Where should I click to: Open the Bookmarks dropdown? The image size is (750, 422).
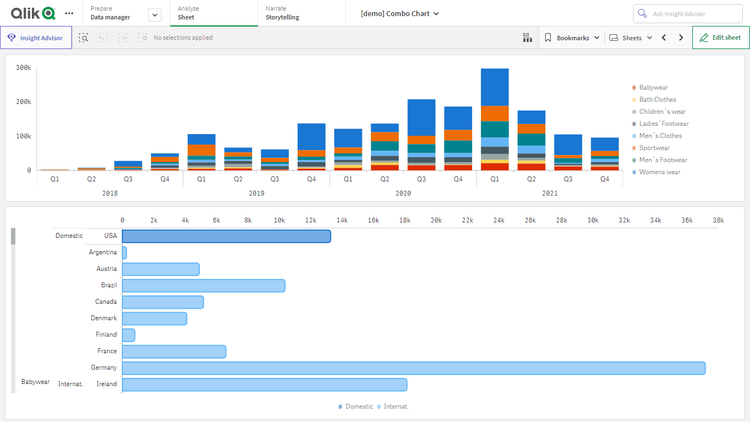[573, 38]
